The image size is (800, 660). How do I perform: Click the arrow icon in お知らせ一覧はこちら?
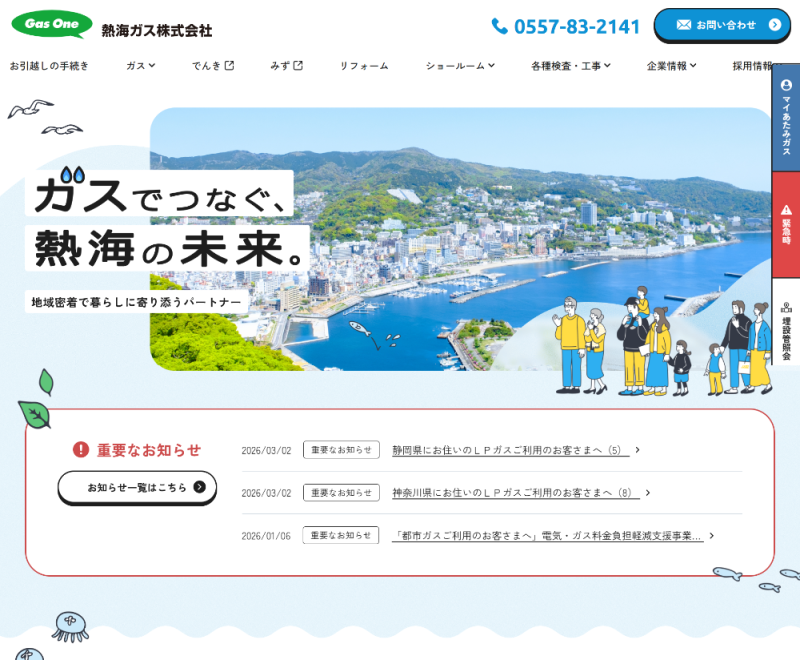[x=199, y=487]
